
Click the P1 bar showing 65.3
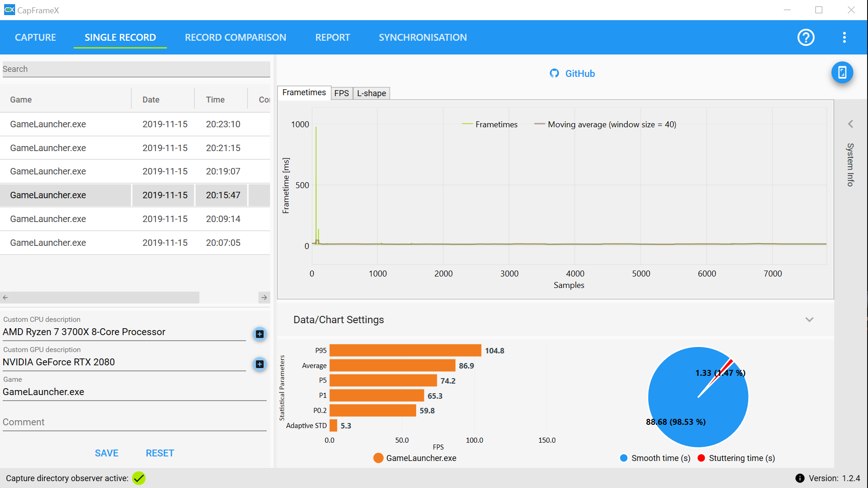pyautogui.click(x=377, y=396)
